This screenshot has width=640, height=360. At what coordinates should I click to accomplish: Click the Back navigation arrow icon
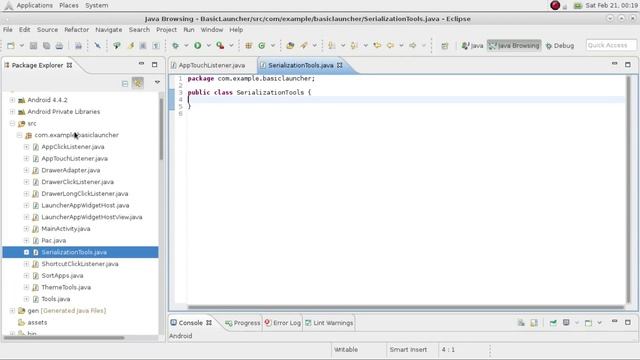tap(391, 46)
